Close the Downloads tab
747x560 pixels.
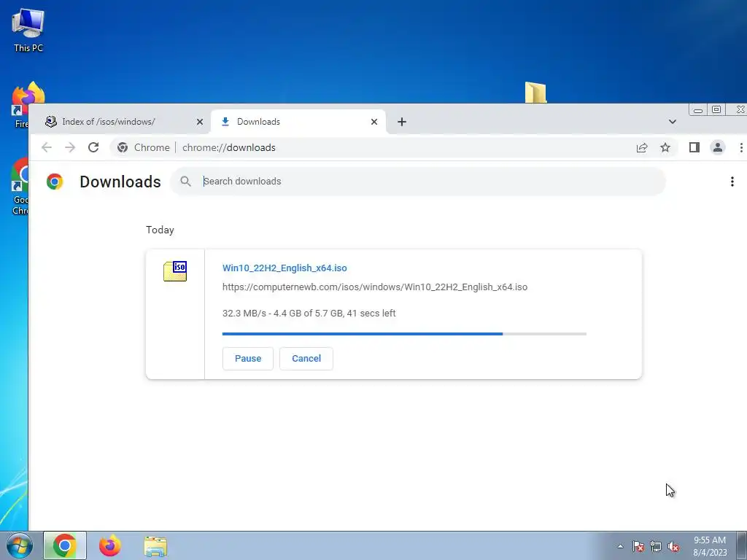[x=374, y=122]
